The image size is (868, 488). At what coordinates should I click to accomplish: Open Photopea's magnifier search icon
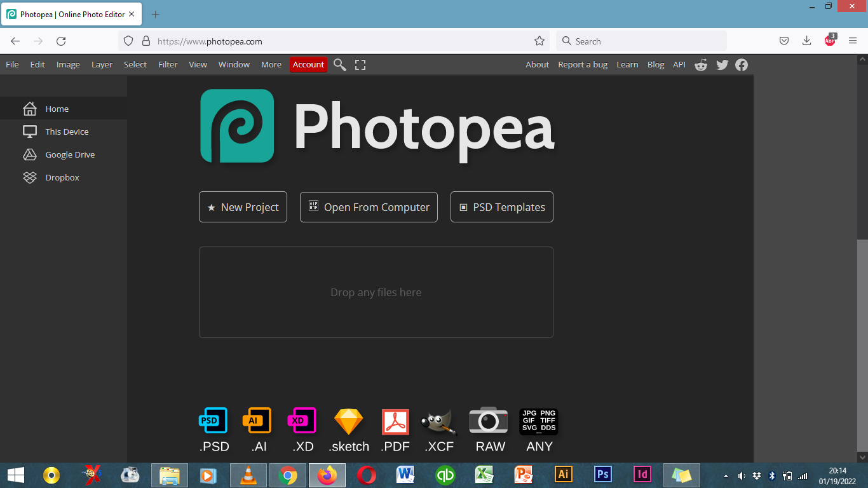pos(340,65)
